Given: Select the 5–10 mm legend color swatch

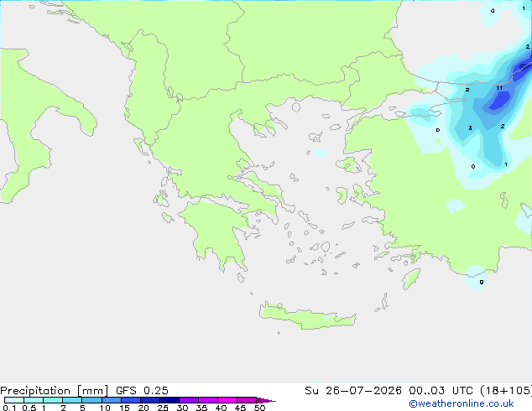Looking at the screenshot, I should click(92, 400).
